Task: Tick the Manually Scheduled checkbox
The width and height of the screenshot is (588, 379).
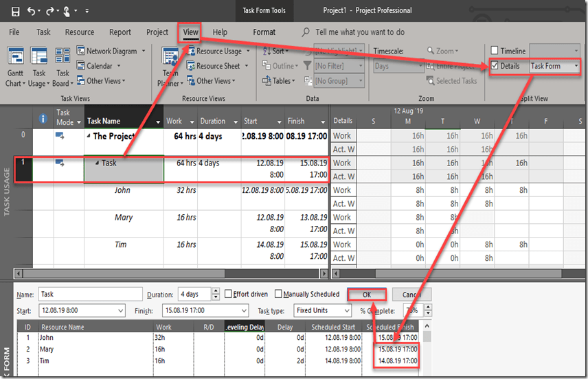Action: tap(278, 294)
